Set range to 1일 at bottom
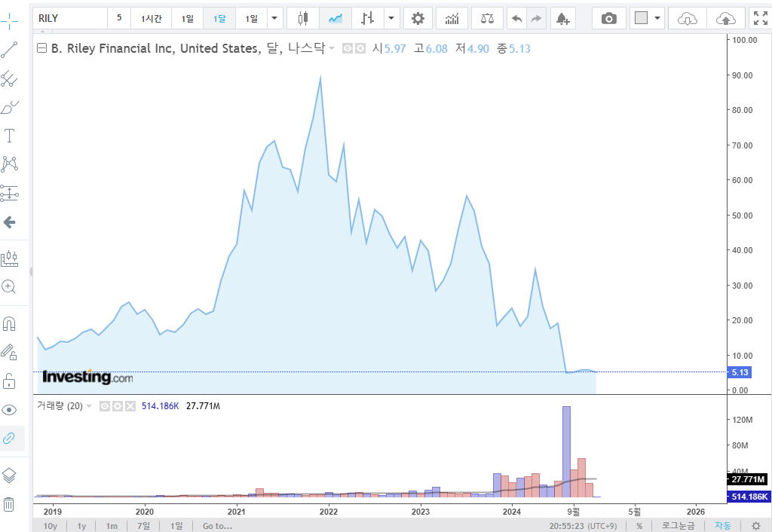This screenshot has width=772, height=532. coord(176,526)
